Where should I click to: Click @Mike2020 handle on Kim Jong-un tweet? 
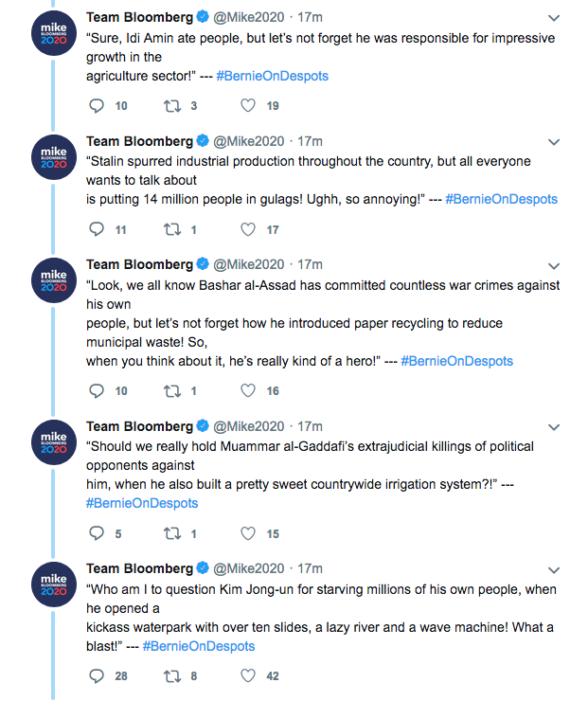248,568
